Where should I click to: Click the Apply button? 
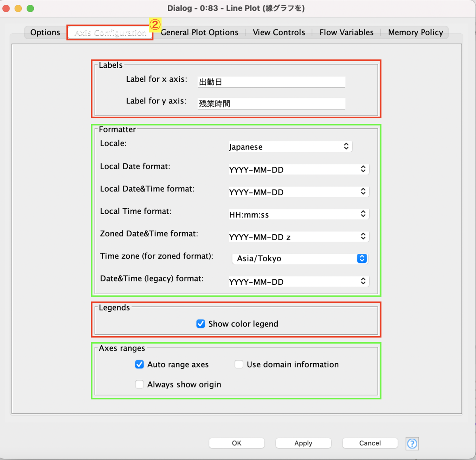click(x=303, y=443)
